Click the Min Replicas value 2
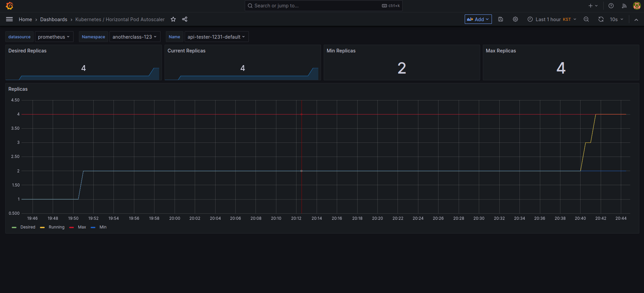The width and height of the screenshot is (644, 293). [402, 68]
